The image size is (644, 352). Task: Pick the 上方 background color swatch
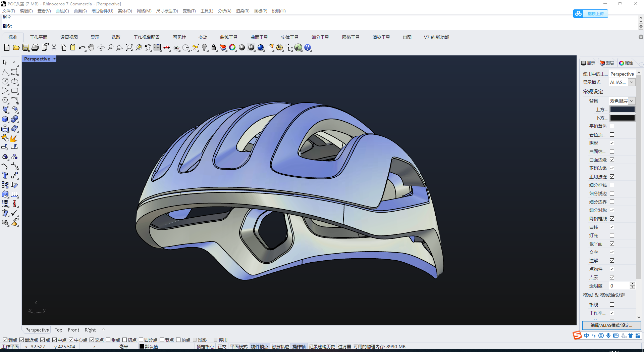click(x=622, y=109)
